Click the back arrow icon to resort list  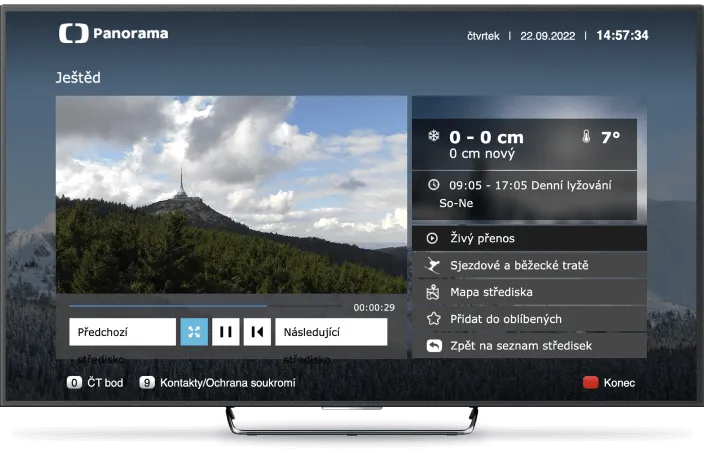pos(433,346)
